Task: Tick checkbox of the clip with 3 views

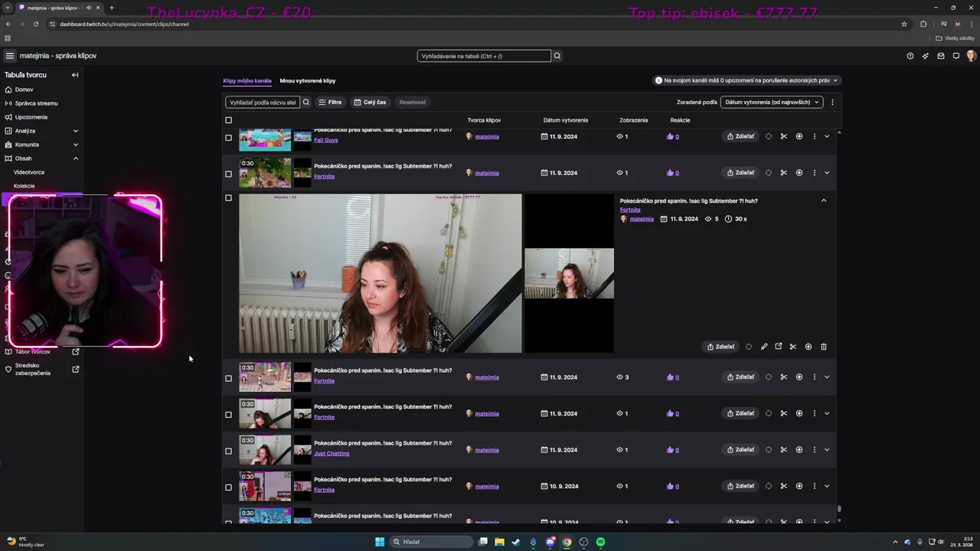Action: pyautogui.click(x=228, y=378)
